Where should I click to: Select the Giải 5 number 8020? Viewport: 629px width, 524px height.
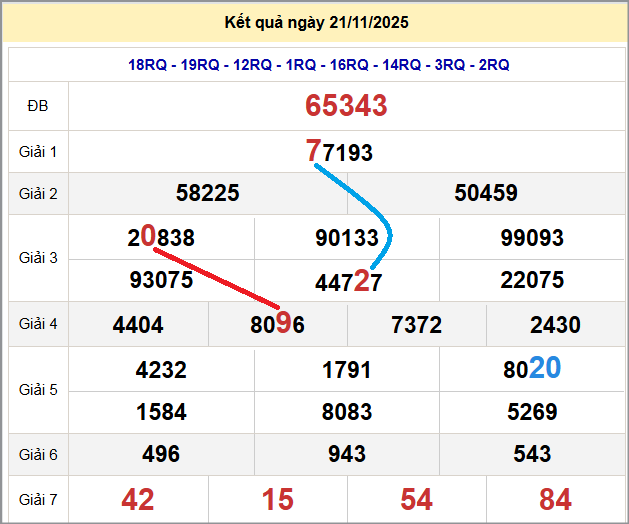pos(532,369)
